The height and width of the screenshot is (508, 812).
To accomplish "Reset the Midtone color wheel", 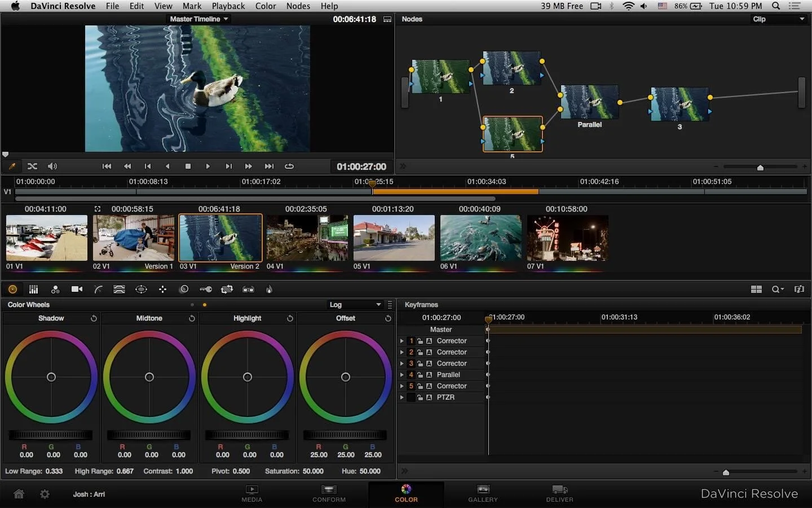I will [x=192, y=318].
